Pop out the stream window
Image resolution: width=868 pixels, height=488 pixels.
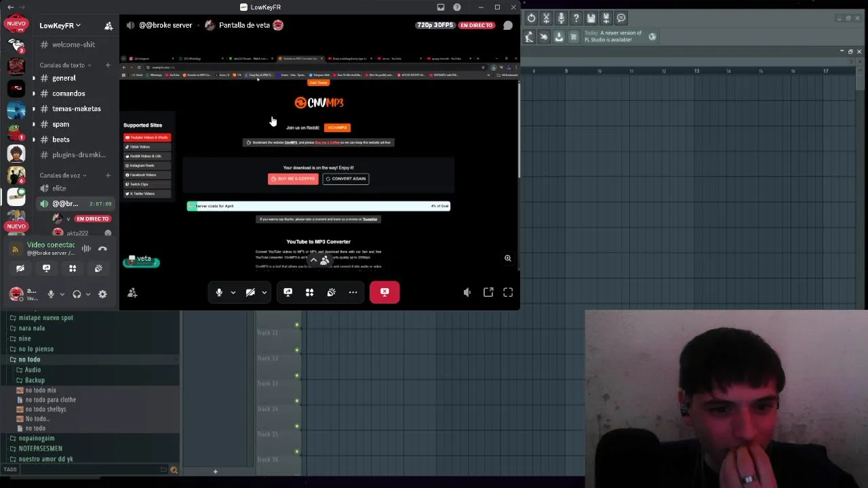[488, 292]
